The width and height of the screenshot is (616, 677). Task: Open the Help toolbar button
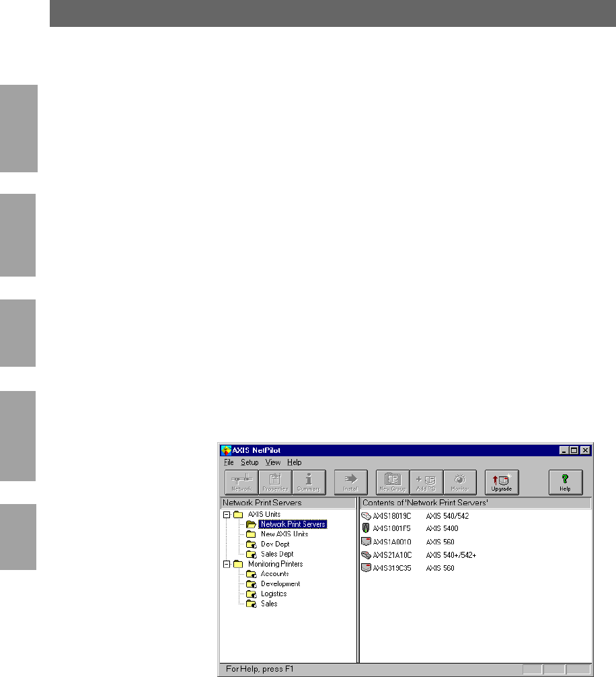566,483
